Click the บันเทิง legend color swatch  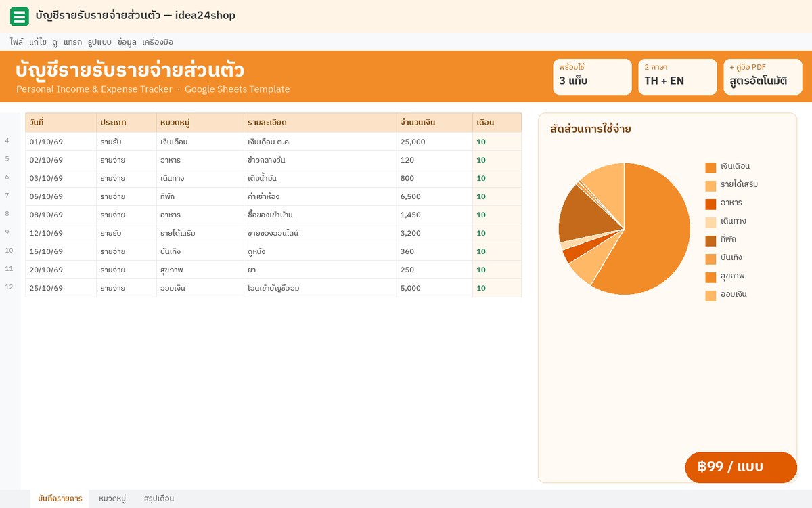click(710, 259)
